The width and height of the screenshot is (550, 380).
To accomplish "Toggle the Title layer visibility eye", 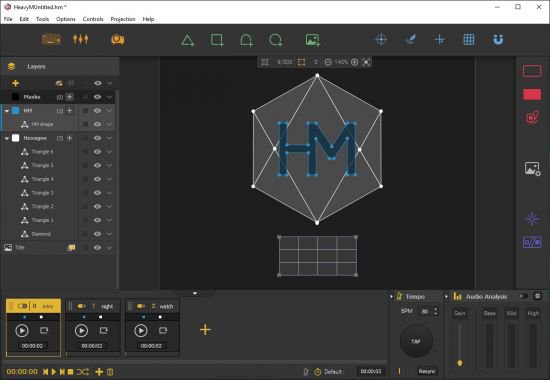I will tap(98, 247).
